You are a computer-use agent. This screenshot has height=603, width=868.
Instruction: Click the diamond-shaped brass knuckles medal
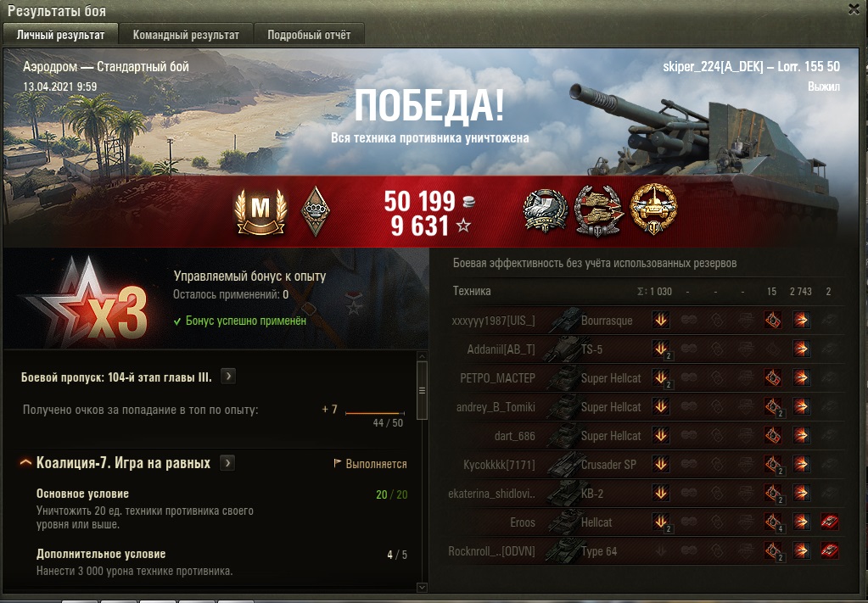click(x=316, y=211)
